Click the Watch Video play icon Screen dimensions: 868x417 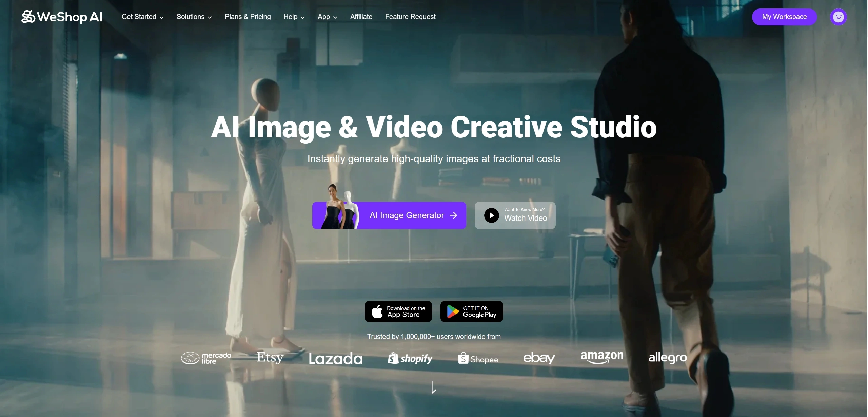tap(491, 215)
